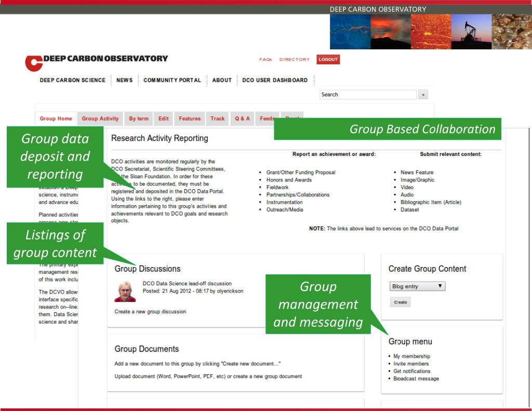The height and width of the screenshot is (411, 532).
Task: Click the orange lava banner image
Action: click(431, 32)
